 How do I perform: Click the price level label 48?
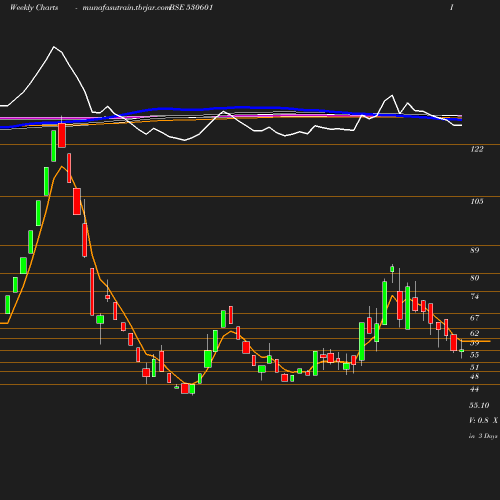click(475, 377)
